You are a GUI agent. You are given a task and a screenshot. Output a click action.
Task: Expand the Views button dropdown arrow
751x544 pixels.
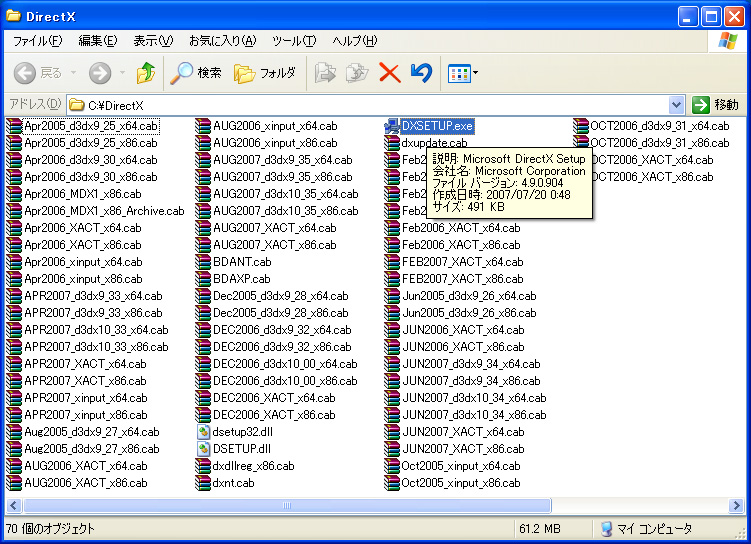(x=475, y=73)
